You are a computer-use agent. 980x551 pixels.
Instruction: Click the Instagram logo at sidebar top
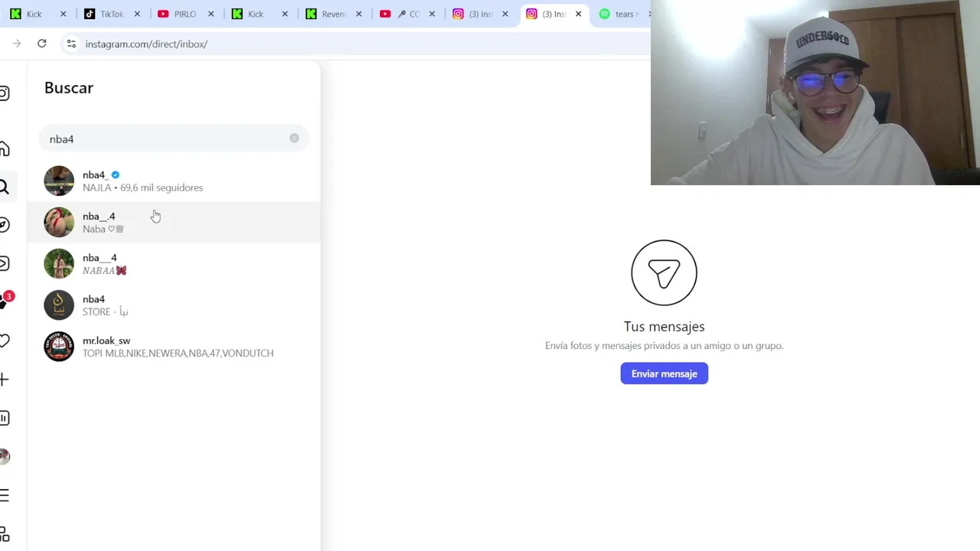5,93
